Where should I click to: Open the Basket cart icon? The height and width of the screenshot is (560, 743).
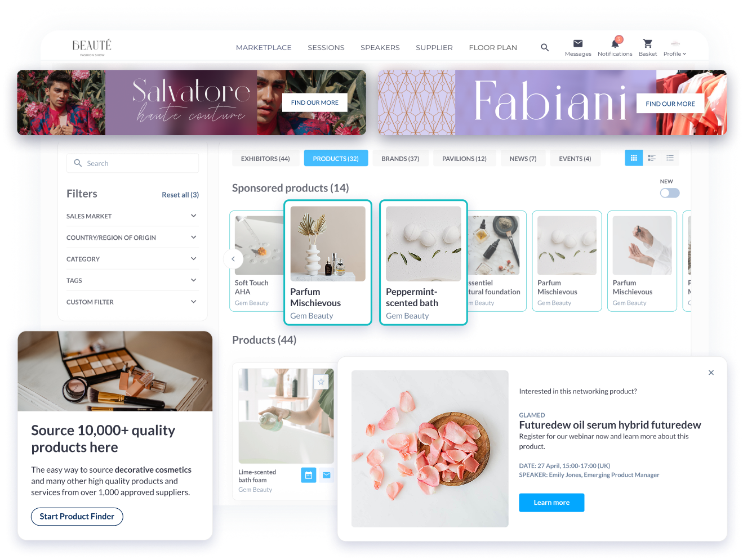[647, 44]
